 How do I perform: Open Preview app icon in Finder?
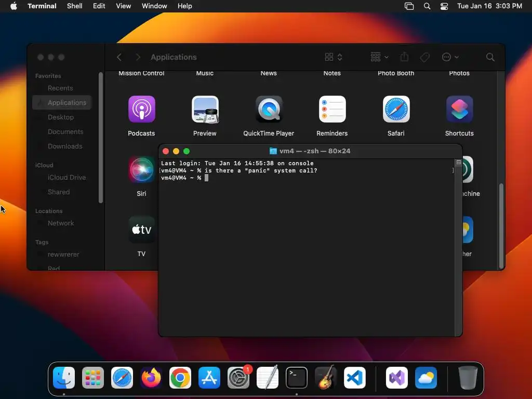coord(205,109)
